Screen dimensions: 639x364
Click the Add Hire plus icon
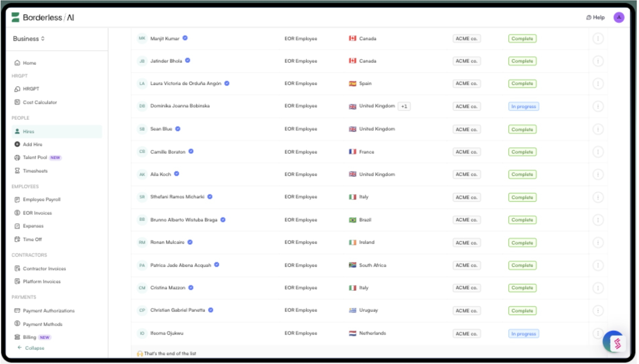tap(17, 144)
